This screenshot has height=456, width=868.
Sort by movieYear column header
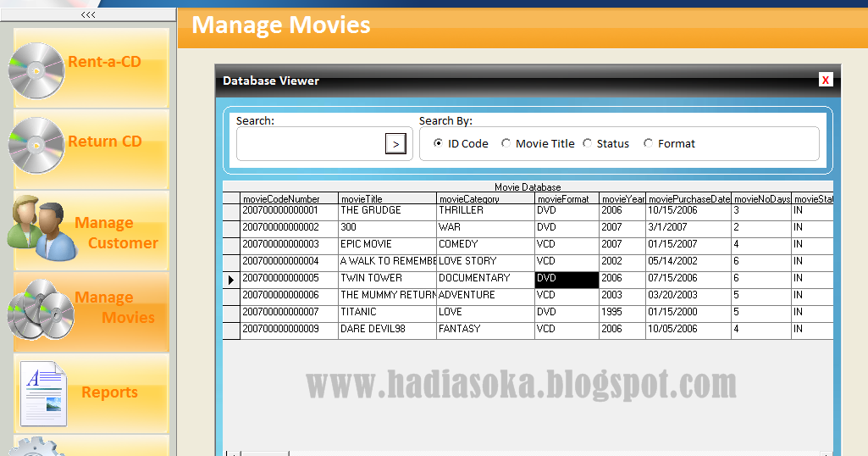[622, 198]
